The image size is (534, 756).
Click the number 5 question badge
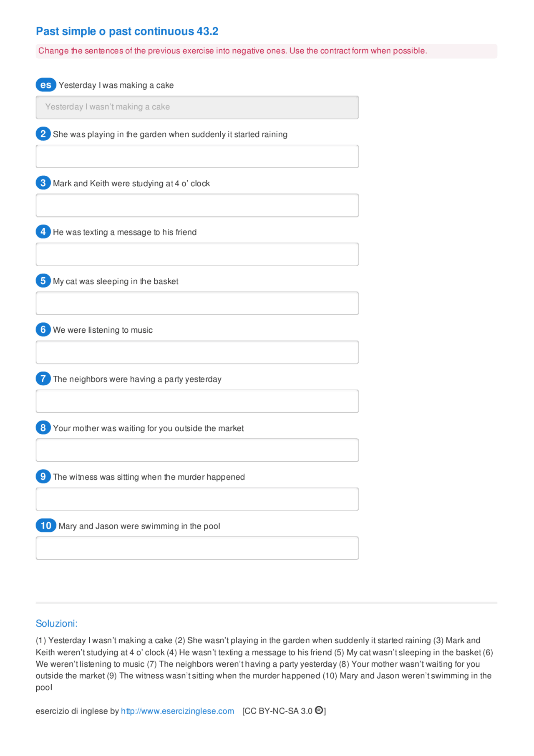tap(43, 281)
